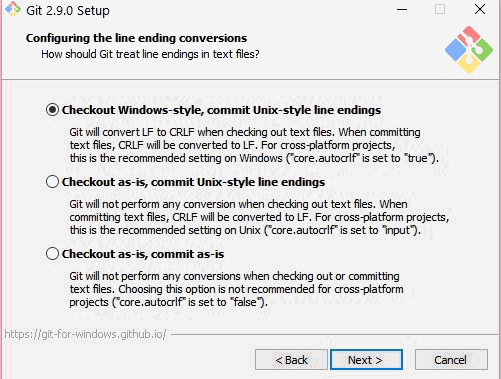Open the git-for-windows.github.io link
The height and width of the screenshot is (379, 501).
85,334
